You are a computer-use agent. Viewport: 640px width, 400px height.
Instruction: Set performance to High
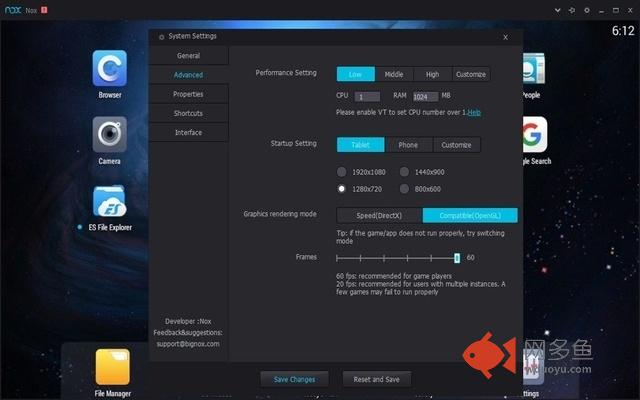coord(433,74)
